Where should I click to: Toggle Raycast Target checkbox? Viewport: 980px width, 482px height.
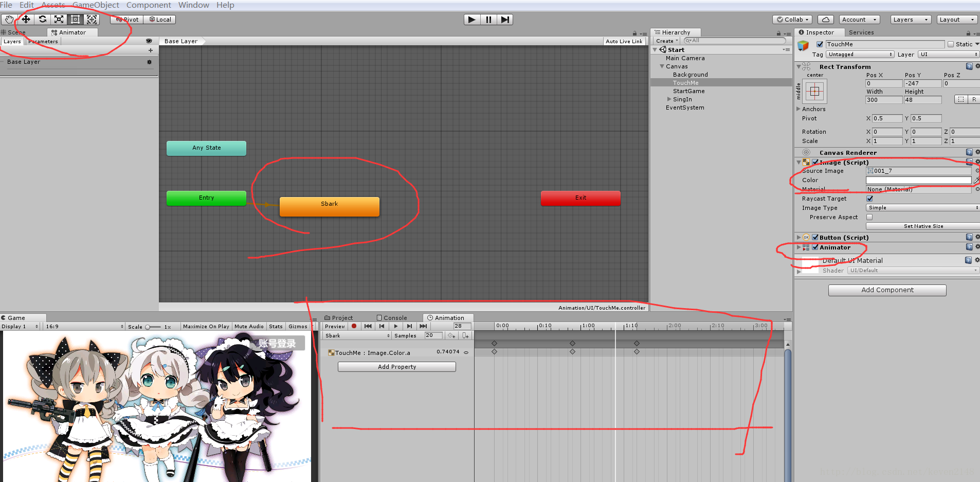pyautogui.click(x=869, y=199)
